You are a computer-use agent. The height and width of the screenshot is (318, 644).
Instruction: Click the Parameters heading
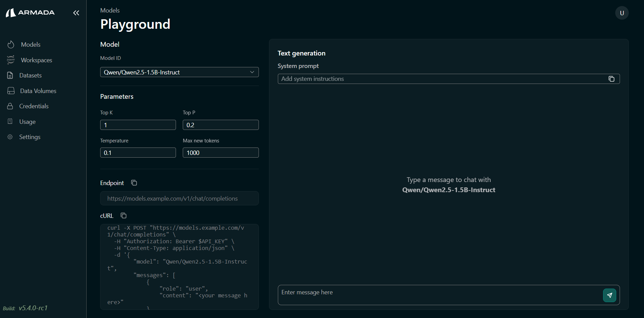(117, 96)
